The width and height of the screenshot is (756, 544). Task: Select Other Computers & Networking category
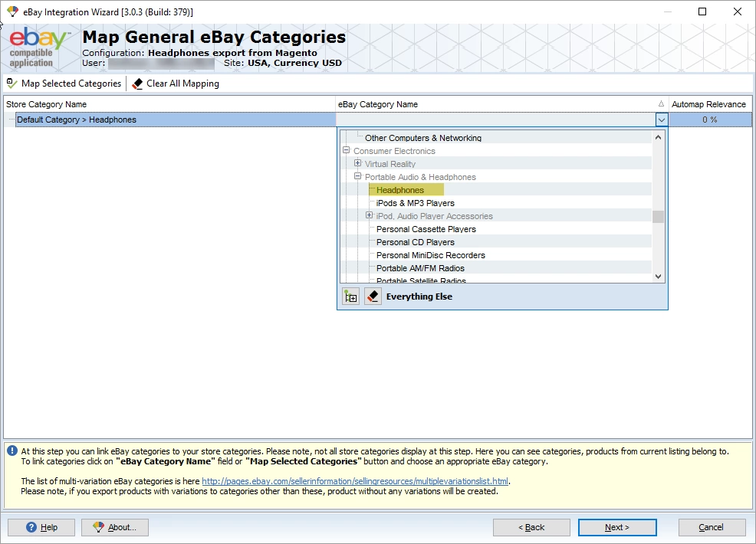point(423,138)
